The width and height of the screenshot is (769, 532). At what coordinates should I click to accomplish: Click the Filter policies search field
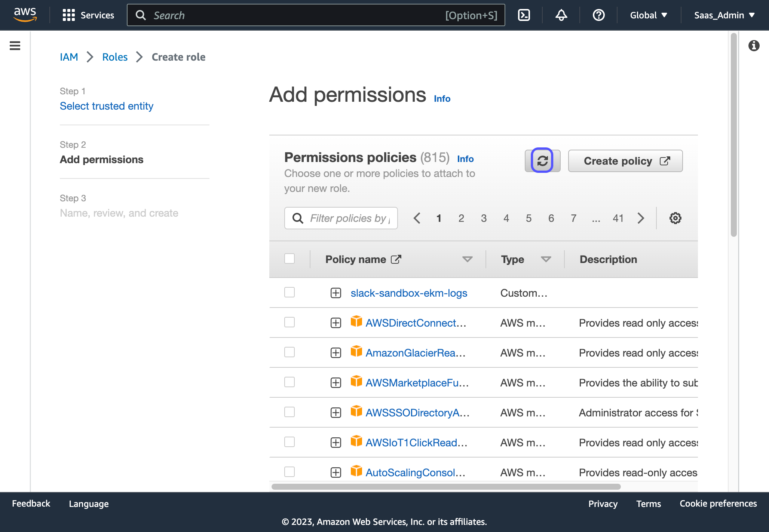point(348,218)
